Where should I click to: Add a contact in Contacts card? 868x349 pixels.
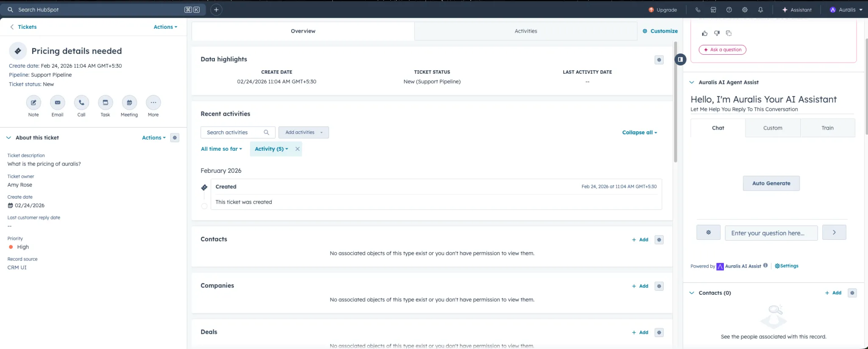click(x=640, y=240)
